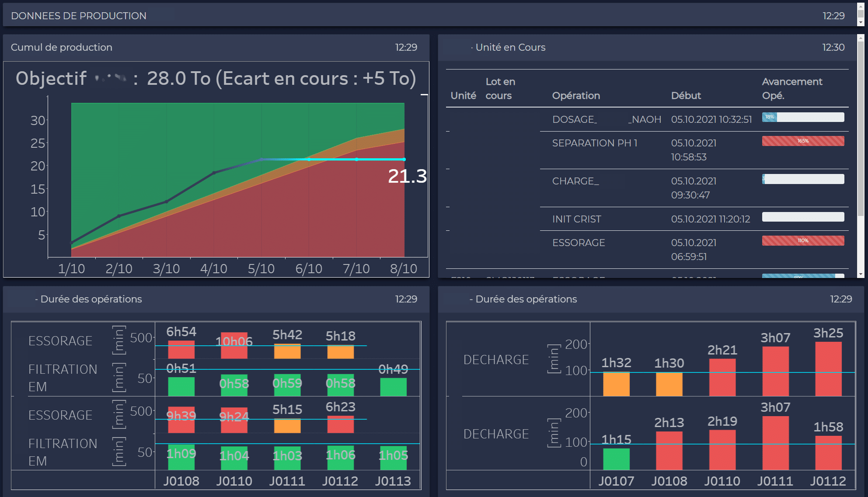Select the 3h25 DECHARGE red bar for J0112
This screenshot has width=868, height=497.
tap(828, 368)
